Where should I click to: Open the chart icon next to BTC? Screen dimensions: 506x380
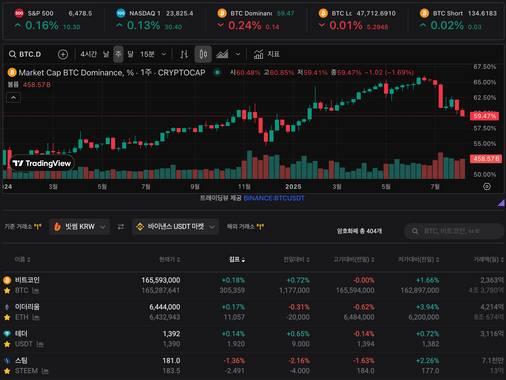pyautogui.click(x=36, y=291)
